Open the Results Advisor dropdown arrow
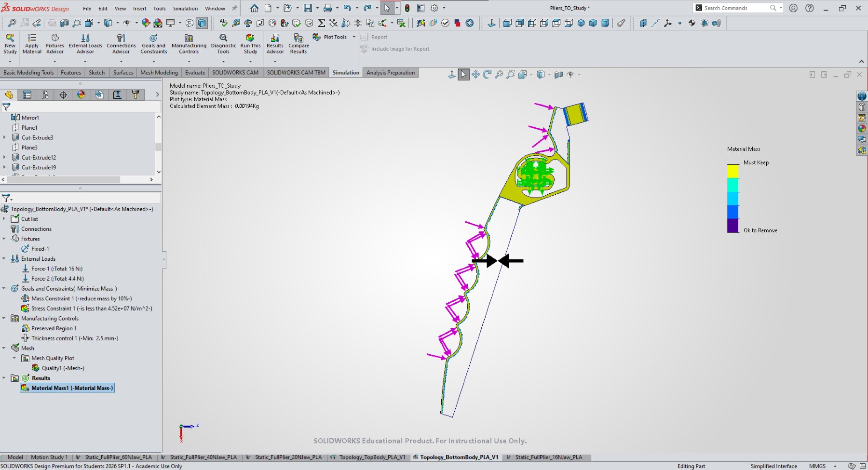The image size is (868, 470). click(x=275, y=62)
